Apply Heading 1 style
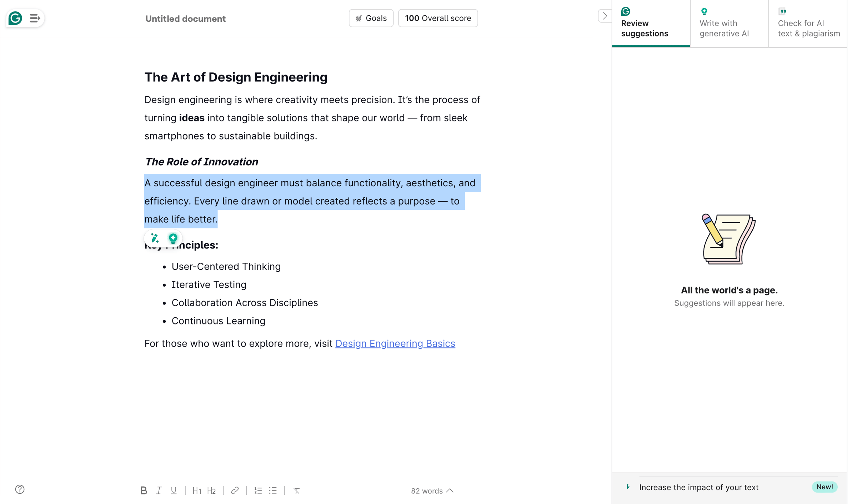857x504 pixels. coord(197,490)
